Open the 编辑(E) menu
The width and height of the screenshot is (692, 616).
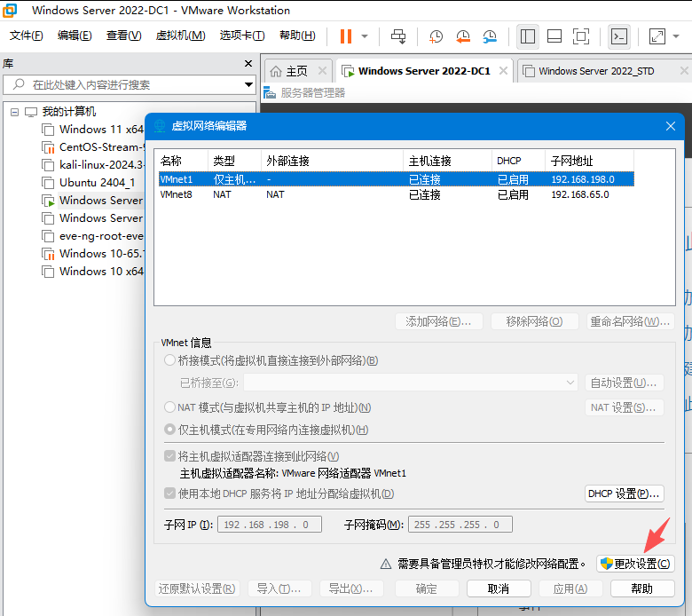[75, 36]
